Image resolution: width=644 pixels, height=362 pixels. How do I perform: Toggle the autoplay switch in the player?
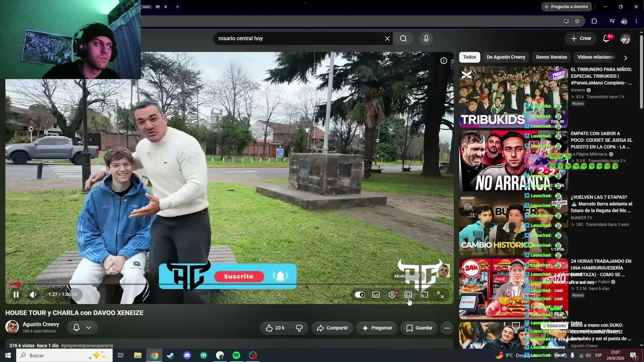coord(360,295)
